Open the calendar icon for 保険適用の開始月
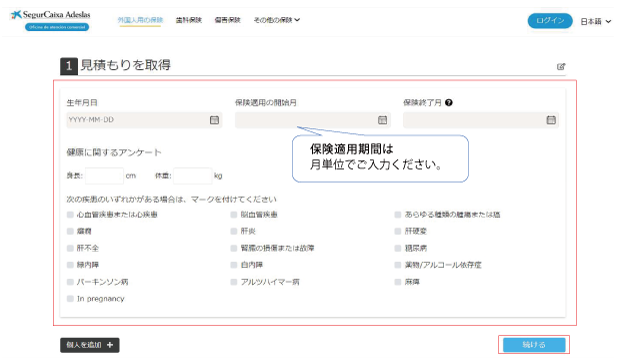Screen dimensions: 620x361 [382, 120]
